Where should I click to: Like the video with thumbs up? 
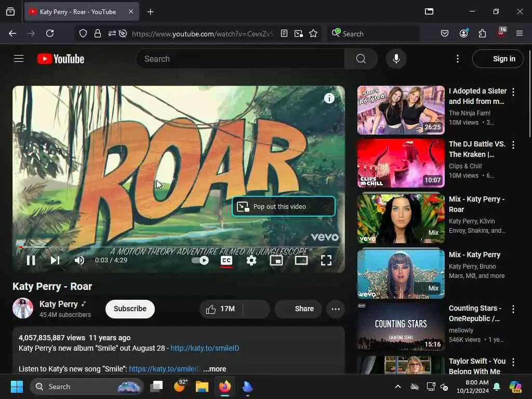[221, 309]
